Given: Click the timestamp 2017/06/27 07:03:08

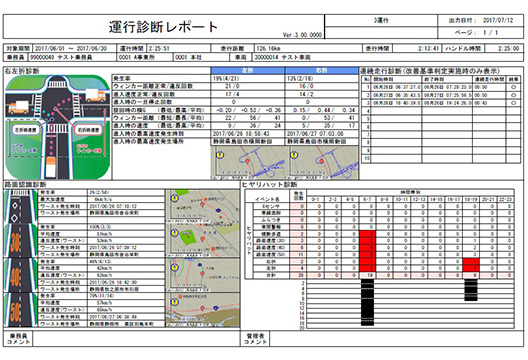Looking at the screenshot, I should coord(315,134).
